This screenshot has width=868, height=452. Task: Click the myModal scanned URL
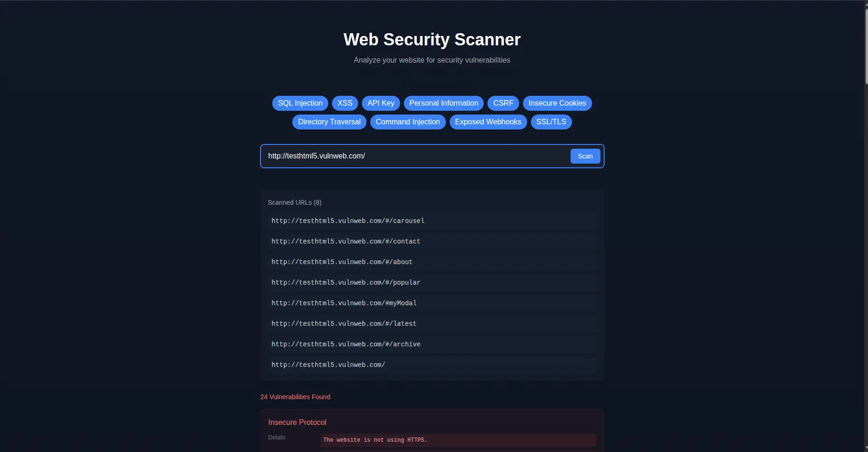[x=344, y=303]
